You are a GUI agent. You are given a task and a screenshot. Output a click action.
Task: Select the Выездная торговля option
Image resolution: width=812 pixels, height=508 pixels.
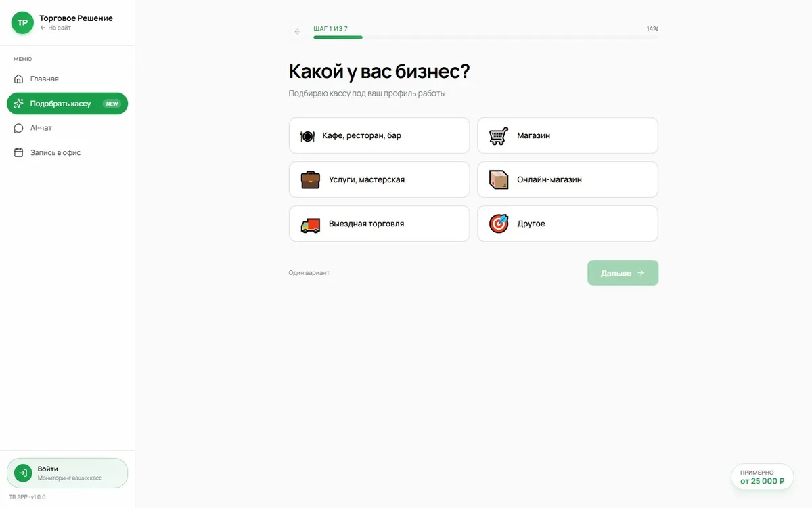point(379,224)
